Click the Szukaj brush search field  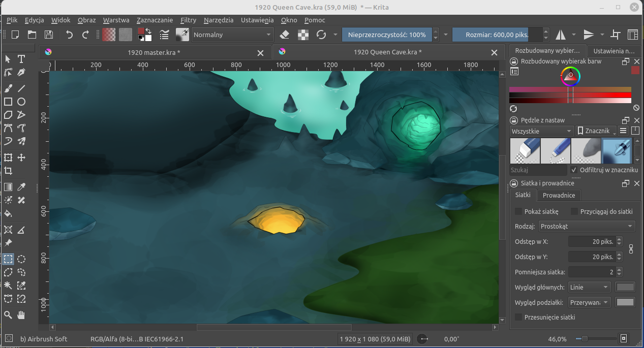(538, 170)
